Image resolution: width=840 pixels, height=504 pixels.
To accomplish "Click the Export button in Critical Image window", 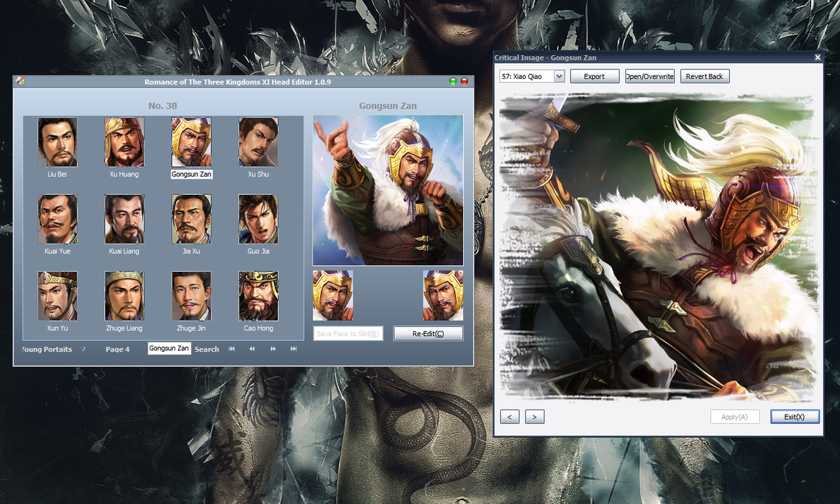I will 595,76.
